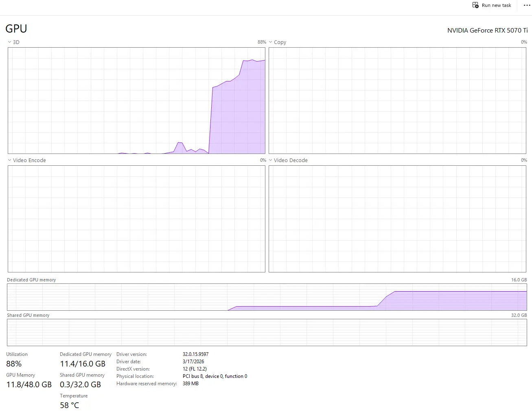Open the Video Decode engine dropdown
This screenshot has height=417, width=532.
(x=271, y=160)
